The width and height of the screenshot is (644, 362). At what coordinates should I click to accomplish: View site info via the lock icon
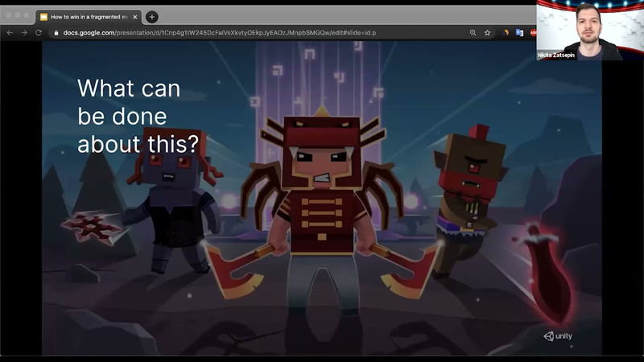point(56,33)
